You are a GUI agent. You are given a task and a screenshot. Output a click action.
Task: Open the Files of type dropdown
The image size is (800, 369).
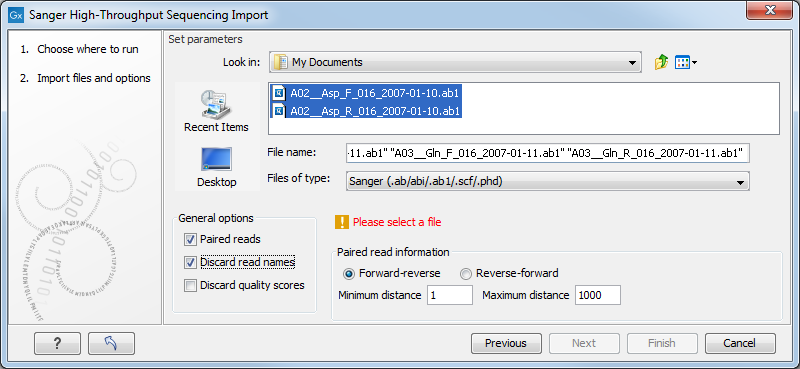click(x=547, y=181)
